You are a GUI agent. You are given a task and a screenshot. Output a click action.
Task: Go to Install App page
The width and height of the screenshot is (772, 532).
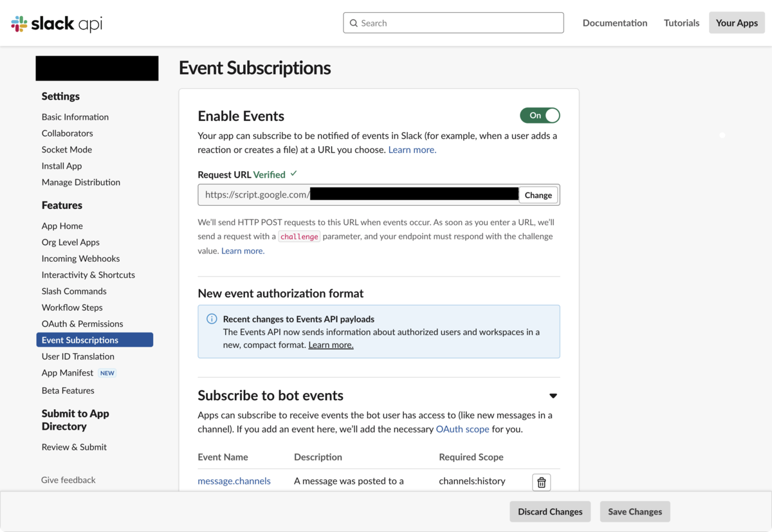tap(62, 166)
